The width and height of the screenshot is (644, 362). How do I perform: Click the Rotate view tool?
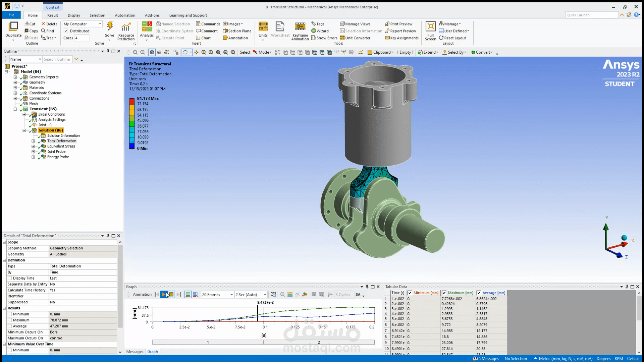pos(185,52)
